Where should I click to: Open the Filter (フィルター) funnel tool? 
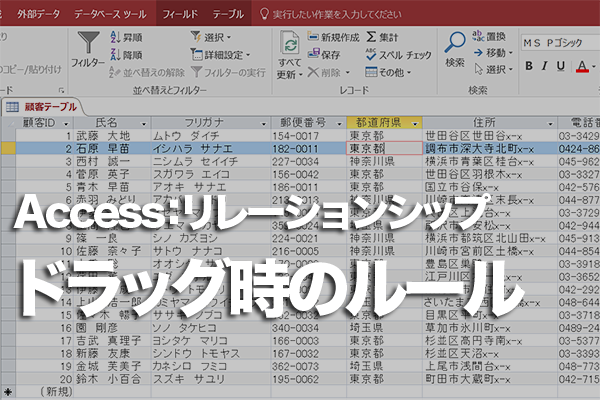(x=88, y=49)
